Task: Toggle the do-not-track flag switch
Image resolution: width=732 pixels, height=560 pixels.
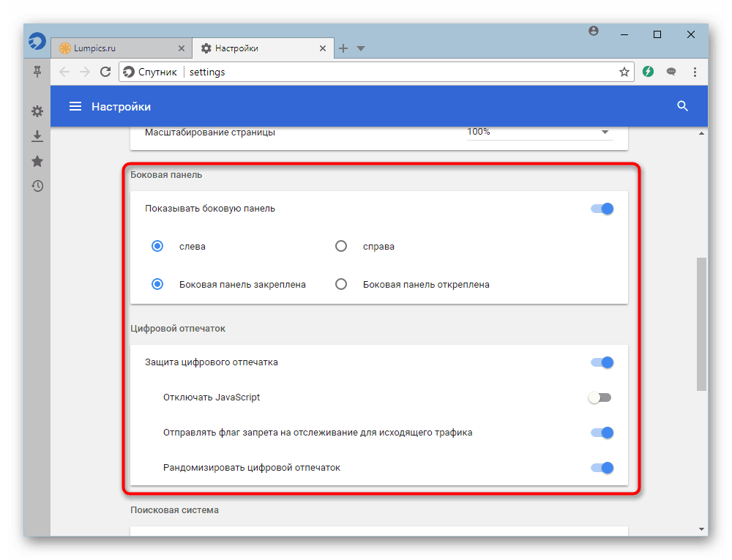Action: click(602, 433)
